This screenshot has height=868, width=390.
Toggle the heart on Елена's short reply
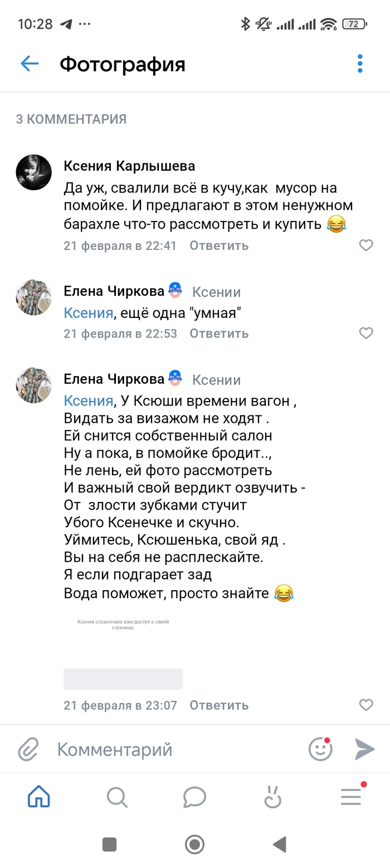[366, 333]
